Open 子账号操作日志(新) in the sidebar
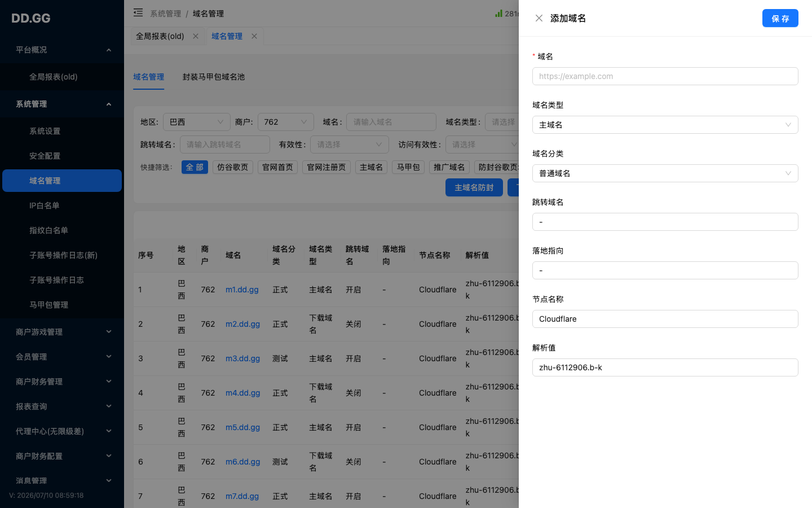 [x=62, y=255]
